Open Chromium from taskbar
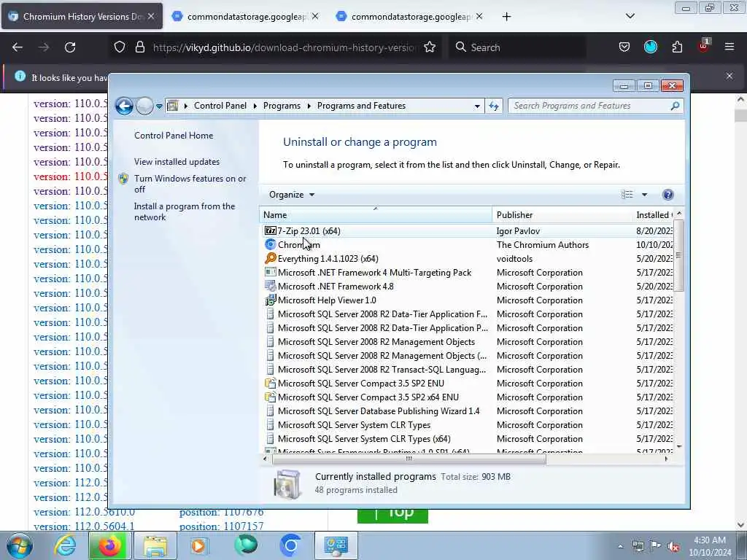The height and width of the screenshot is (560, 747). (x=290, y=545)
